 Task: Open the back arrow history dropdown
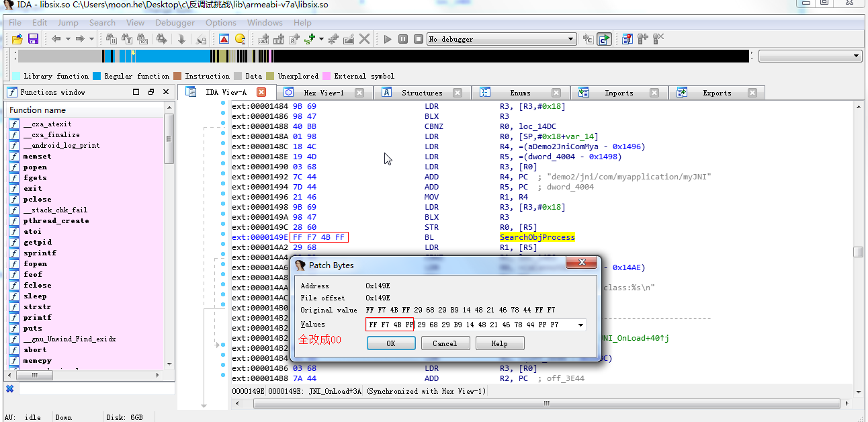67,39
